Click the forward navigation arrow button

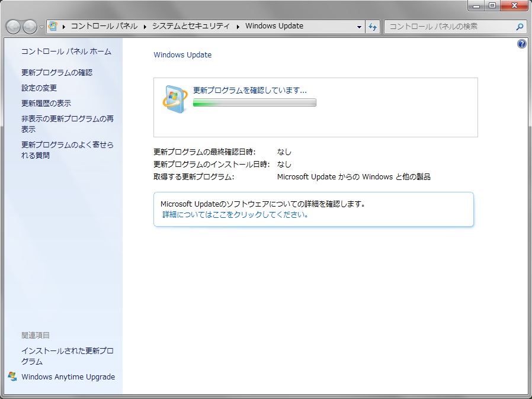(x=30, y=27)
